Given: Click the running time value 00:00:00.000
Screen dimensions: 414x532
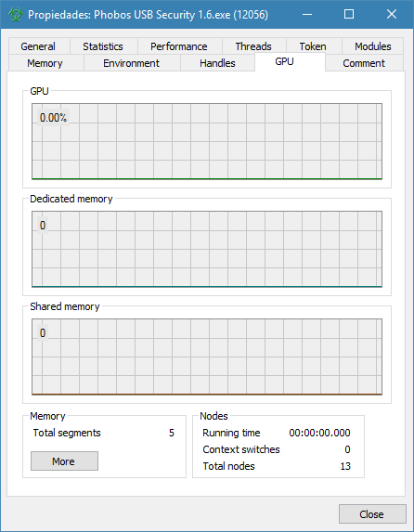Looking at the screenshot, I should tap(319, 433).
